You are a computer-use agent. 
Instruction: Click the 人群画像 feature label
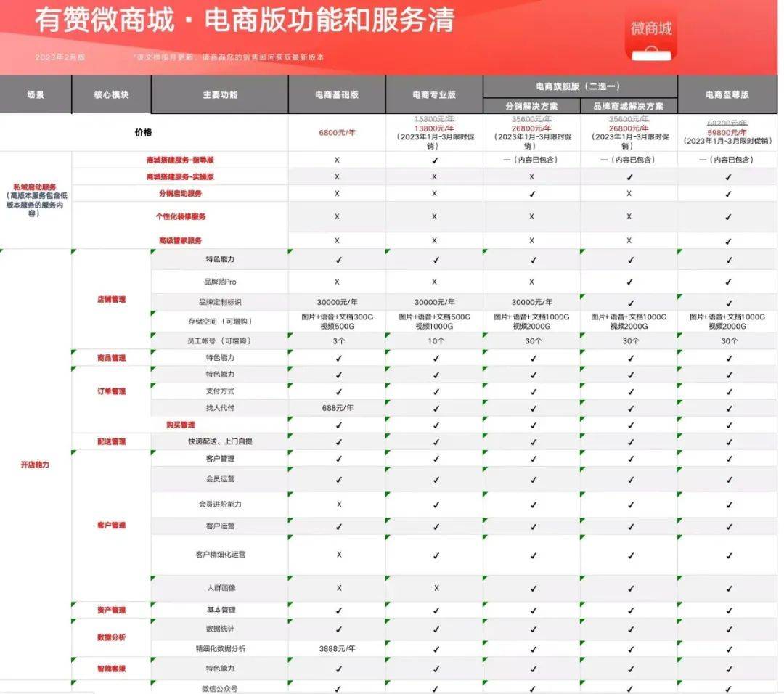coord(221,588)
